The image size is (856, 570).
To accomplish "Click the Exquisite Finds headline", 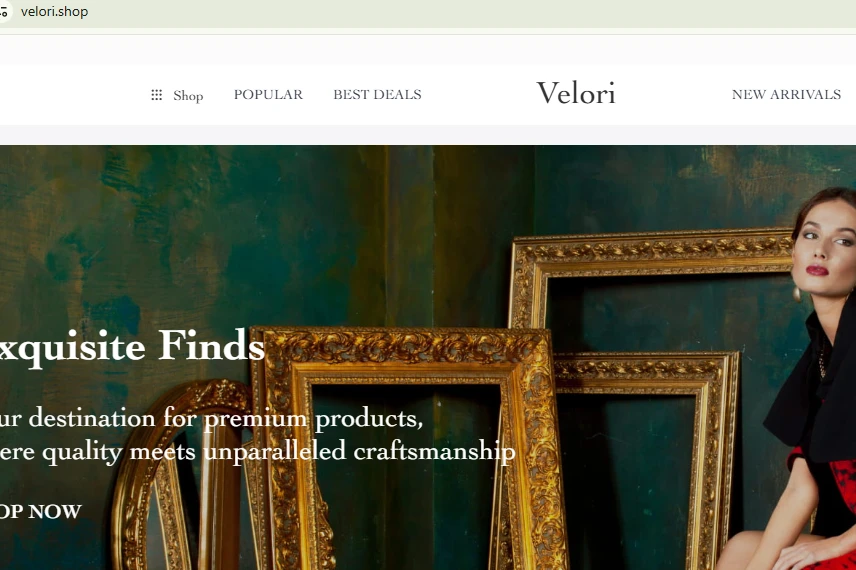I will (x=132, y=348).
